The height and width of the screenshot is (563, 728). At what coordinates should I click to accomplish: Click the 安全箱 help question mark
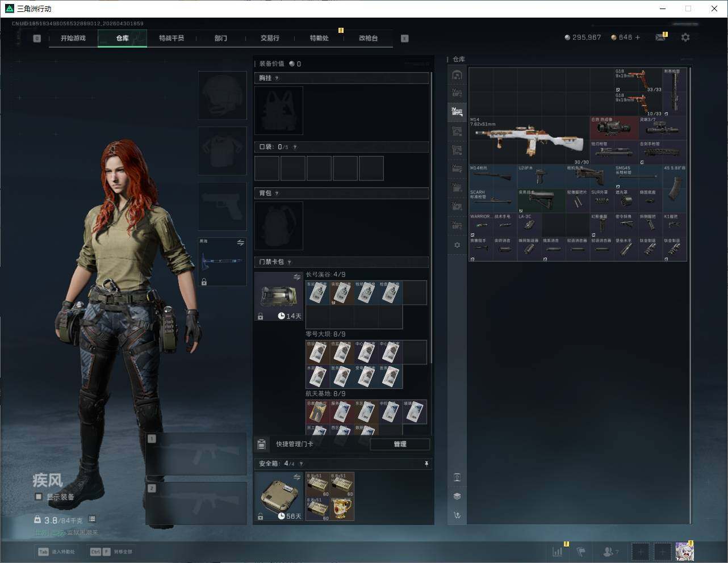[301, 464]
